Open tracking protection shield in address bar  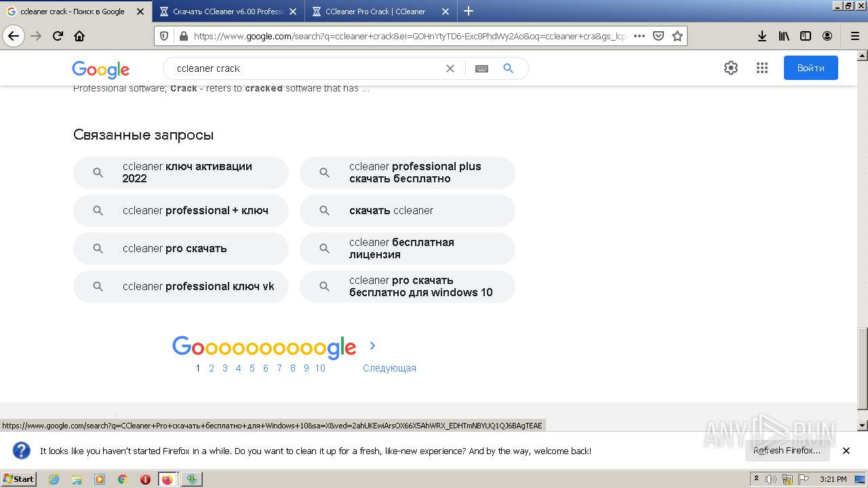(x=165, y=36)
